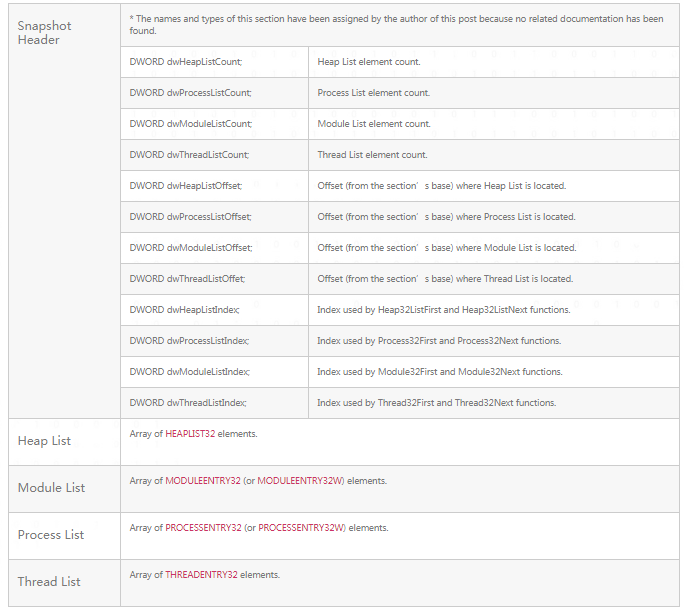688x613 pixels.
Task: Select the dwProcessListCount field cell
Action: [190, 93]
